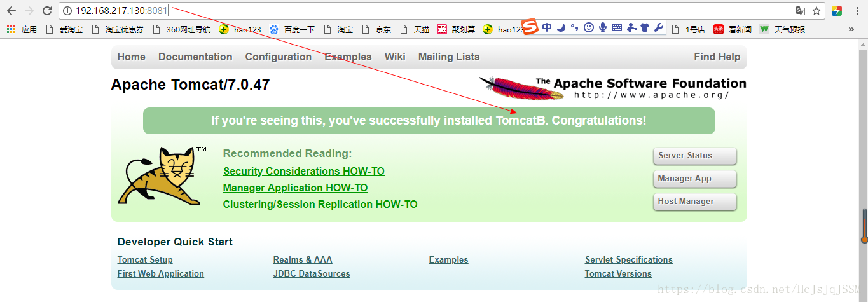Expand the bookmarks overflow chevron
This screenshot has width=868, height=302.
pyautogui.click(x=851, y=29)
